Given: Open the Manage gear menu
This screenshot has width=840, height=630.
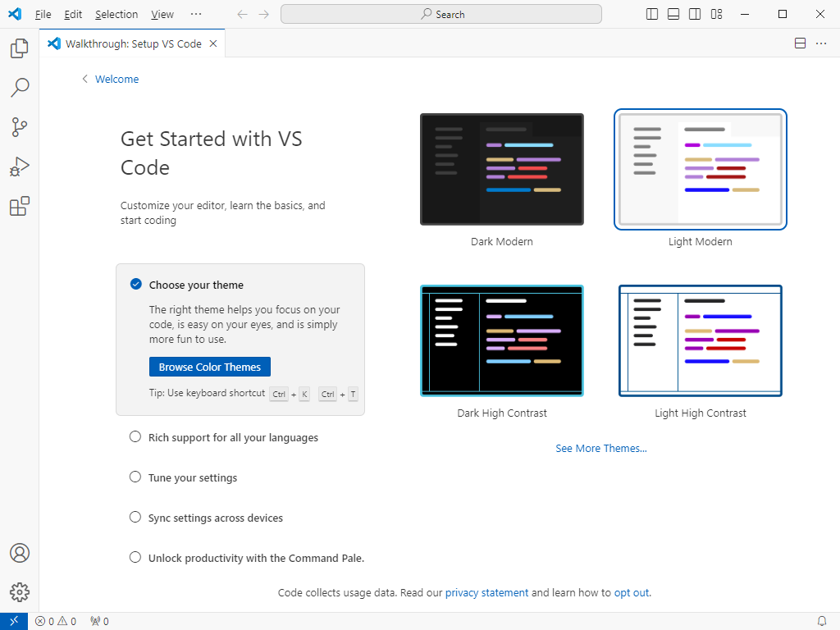Looking at the screenshot, I should (20, 592).
